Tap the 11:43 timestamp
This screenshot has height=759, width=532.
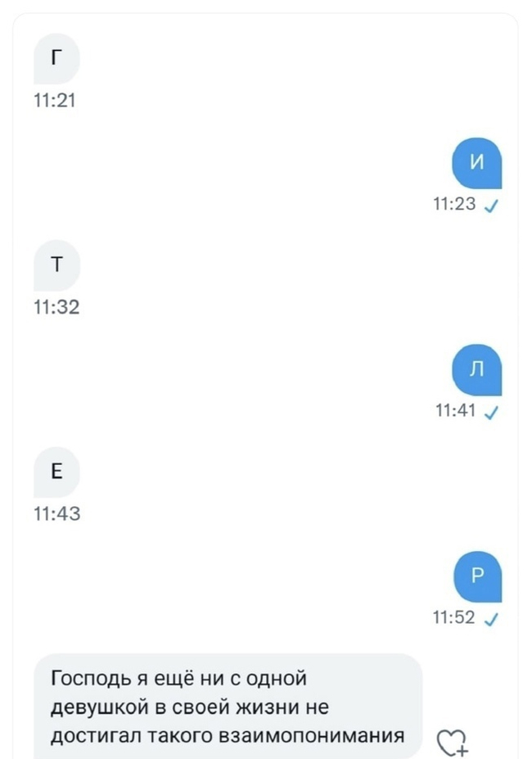click(56, 515)
